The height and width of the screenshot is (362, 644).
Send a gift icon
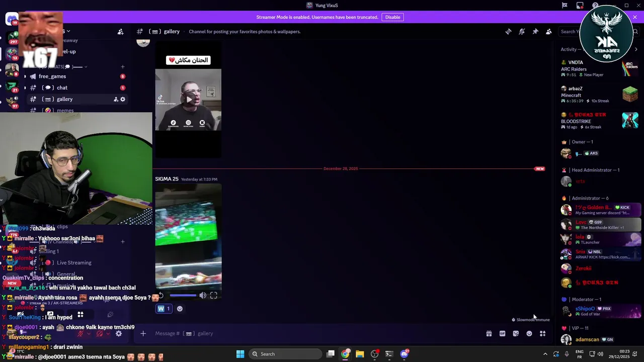pyautogui.click(x=489, y=333)
